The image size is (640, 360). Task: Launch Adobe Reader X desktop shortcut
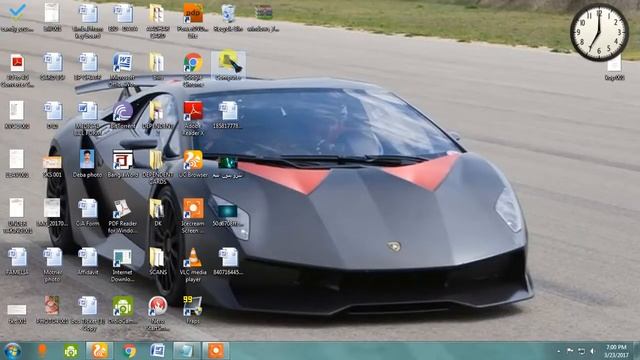[193, 118]
